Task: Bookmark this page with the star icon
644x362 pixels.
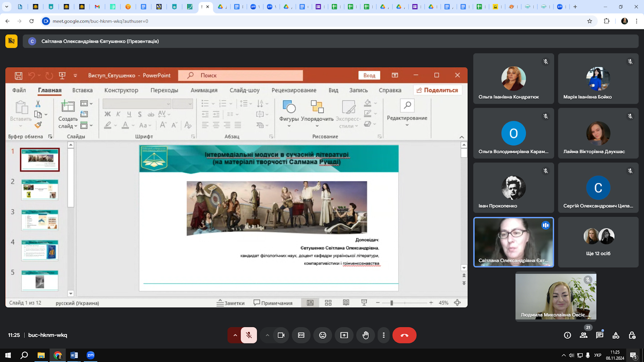Action: point(590,21)
